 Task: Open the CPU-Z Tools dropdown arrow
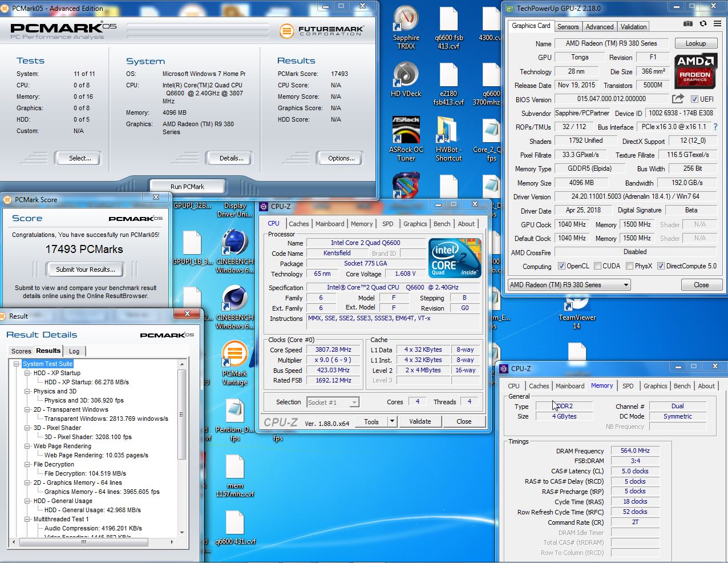click(x=392, y=421)
